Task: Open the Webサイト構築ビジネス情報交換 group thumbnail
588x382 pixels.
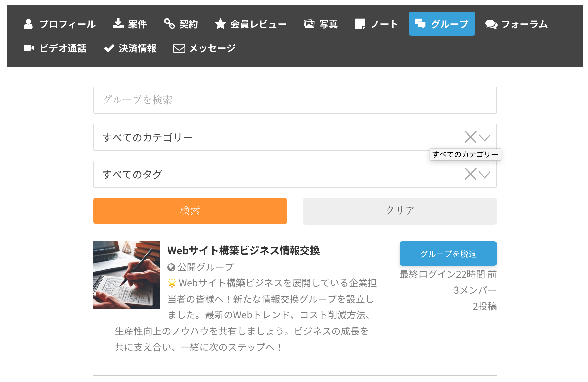Action: 127,275
